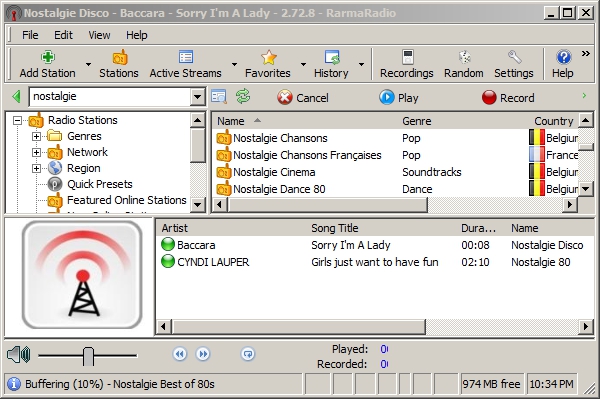Image resolution: width=600 pixels, height=399 pixels.
Task: Click the nostalgie search input field
Action: [110, 97]
